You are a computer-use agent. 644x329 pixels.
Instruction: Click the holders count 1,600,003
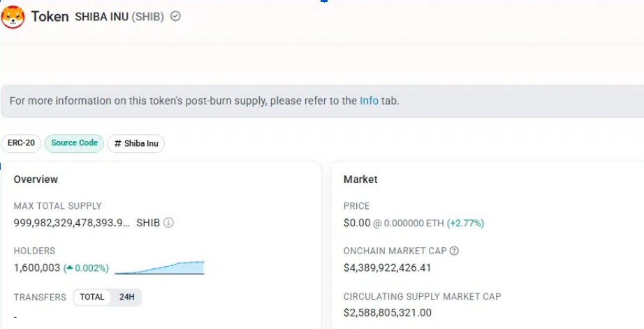click(37, 268)
